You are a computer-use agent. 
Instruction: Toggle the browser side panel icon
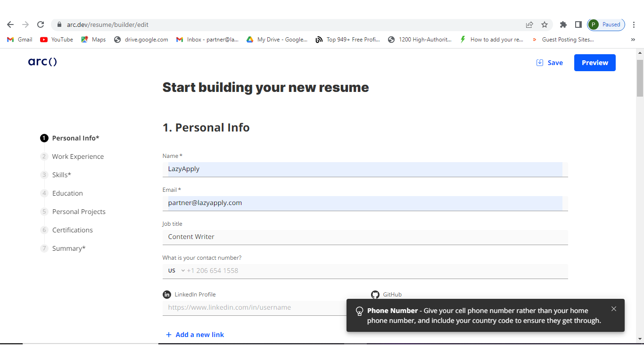(578, 25)
